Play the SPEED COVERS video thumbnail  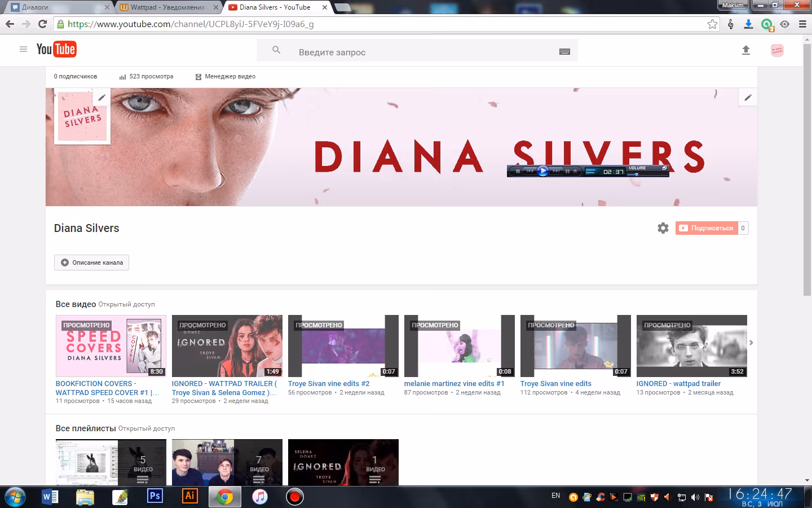pyautogui.click(x=111, y=346)
